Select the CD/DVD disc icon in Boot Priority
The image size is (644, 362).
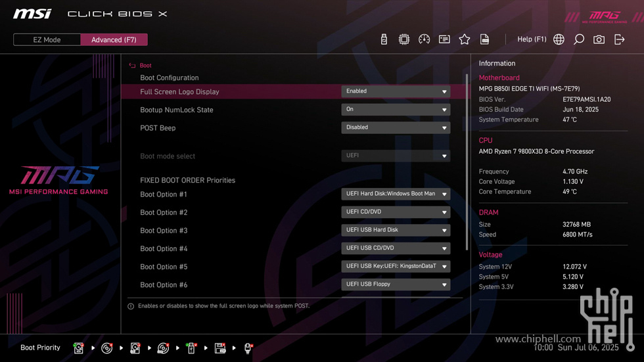106,348
